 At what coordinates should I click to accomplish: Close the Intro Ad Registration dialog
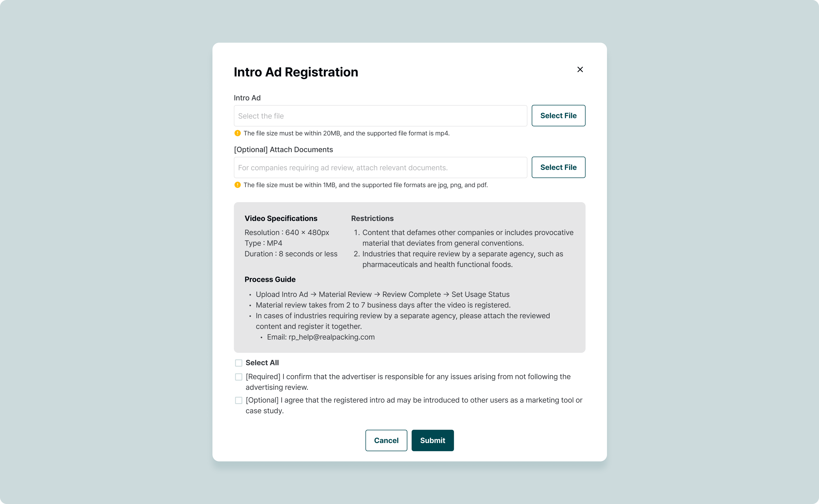[x=580, y=69]
